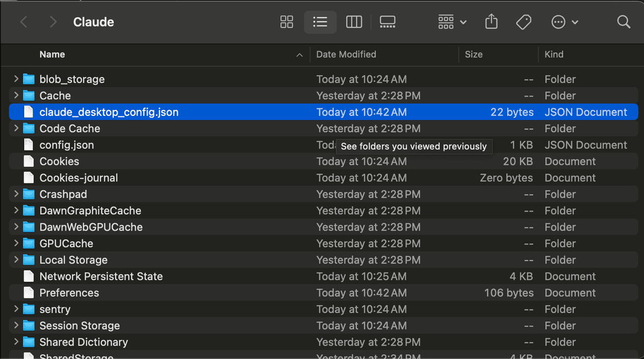
Task: Select the Cookies-journal file name
Action: pos(78,178)
